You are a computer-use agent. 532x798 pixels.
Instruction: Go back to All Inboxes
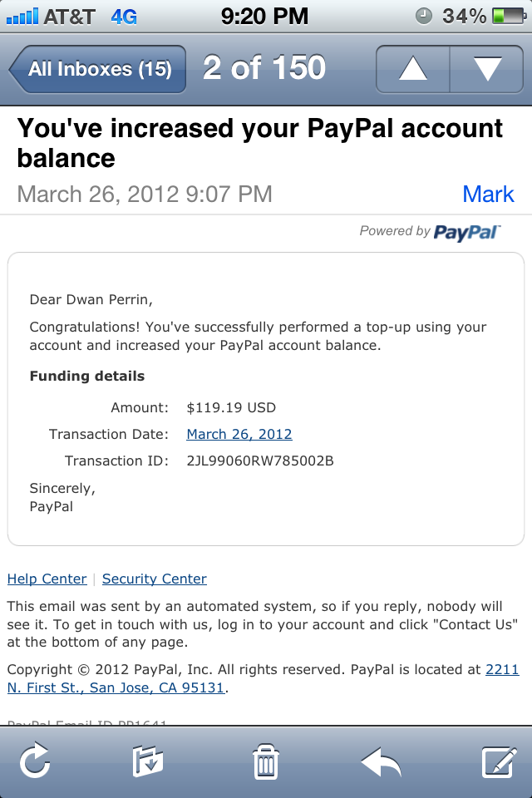click(97, 69)
